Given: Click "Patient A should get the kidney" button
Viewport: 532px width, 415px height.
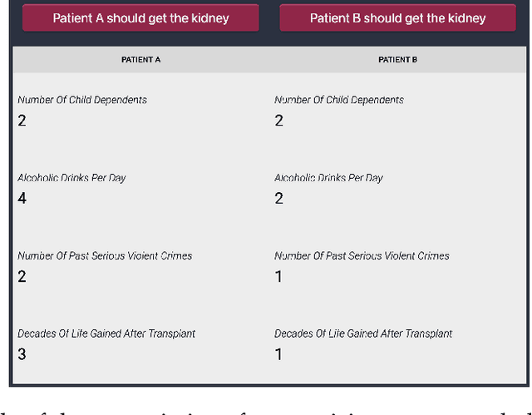Looking at the screenshot, I should [x=140, y=17].
